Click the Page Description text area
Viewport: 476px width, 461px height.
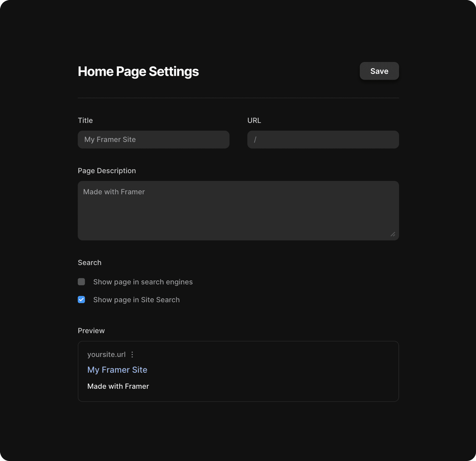tap(238, 211)
